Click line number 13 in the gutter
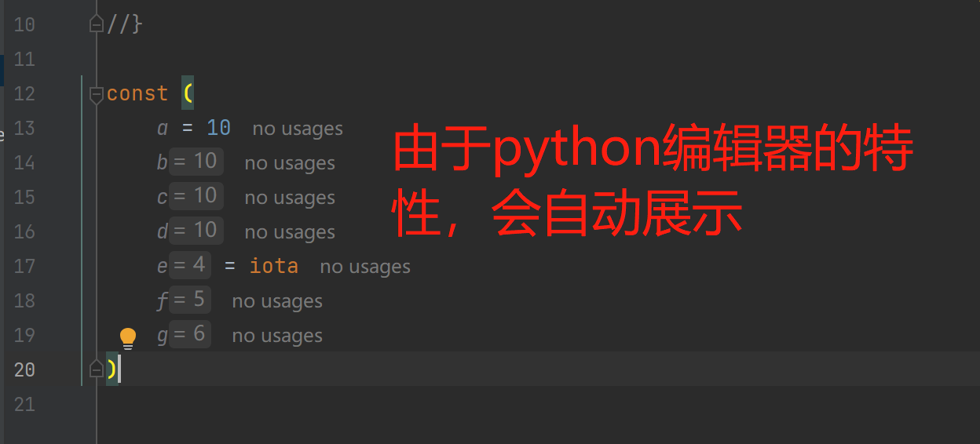 (x=24, y=128)
